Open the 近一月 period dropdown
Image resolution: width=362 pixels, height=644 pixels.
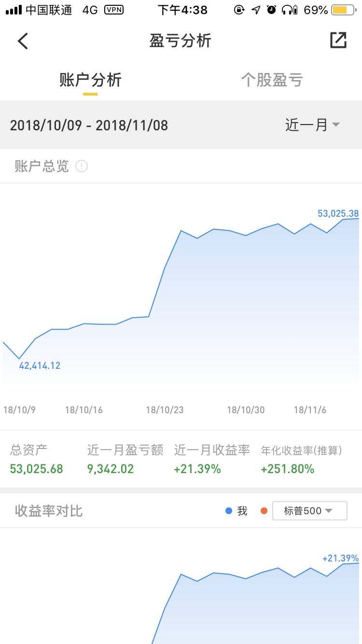coord(313,125)
